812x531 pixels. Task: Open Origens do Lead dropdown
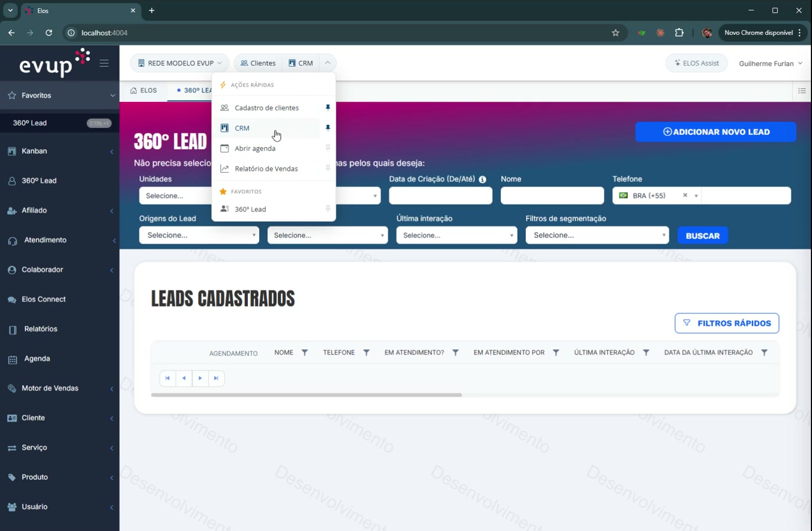(x=199, y=235)
